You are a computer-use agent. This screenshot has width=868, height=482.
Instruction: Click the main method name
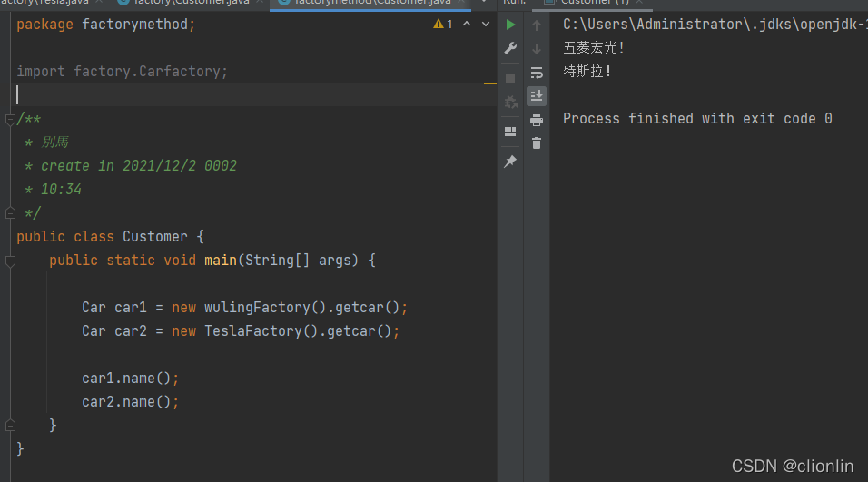tap(221, 261)
